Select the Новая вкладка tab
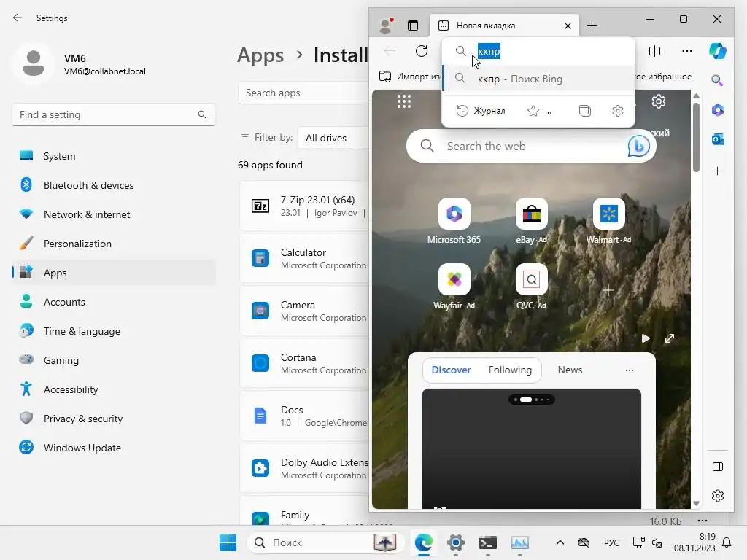Viewport: 747px width, 560px height. [x=505, y=26]
